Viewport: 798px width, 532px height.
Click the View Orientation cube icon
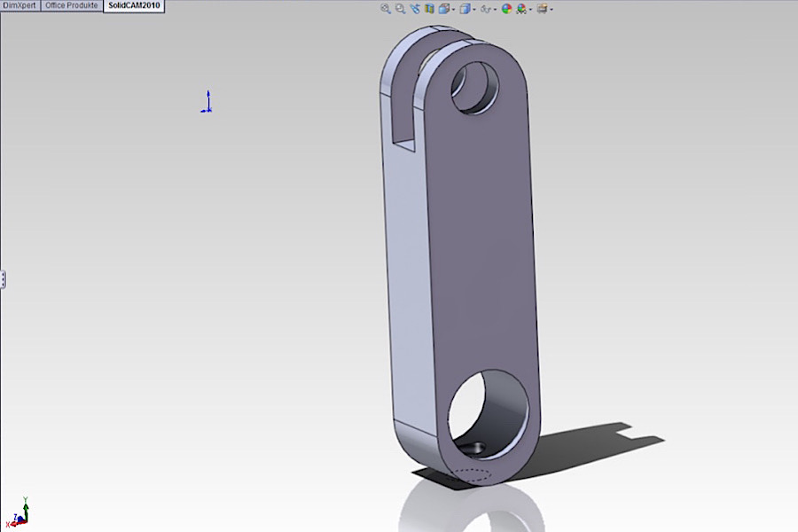coord(443,9)
